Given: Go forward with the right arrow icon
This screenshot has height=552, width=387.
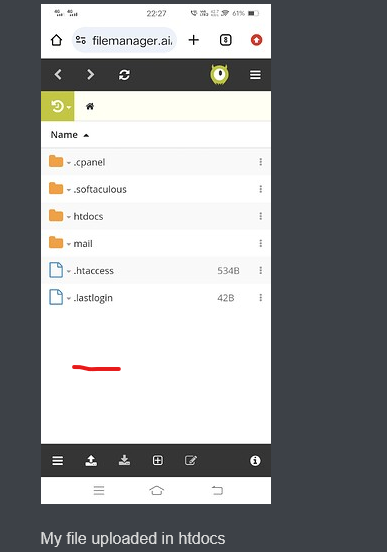Looking at the screenshot, I should point(90,75).
